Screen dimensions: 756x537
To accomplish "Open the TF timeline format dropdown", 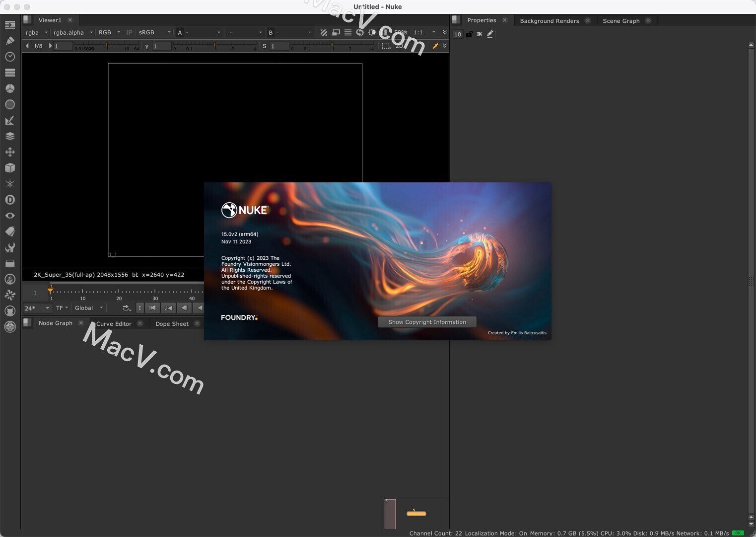I will [x=62, y=308].
